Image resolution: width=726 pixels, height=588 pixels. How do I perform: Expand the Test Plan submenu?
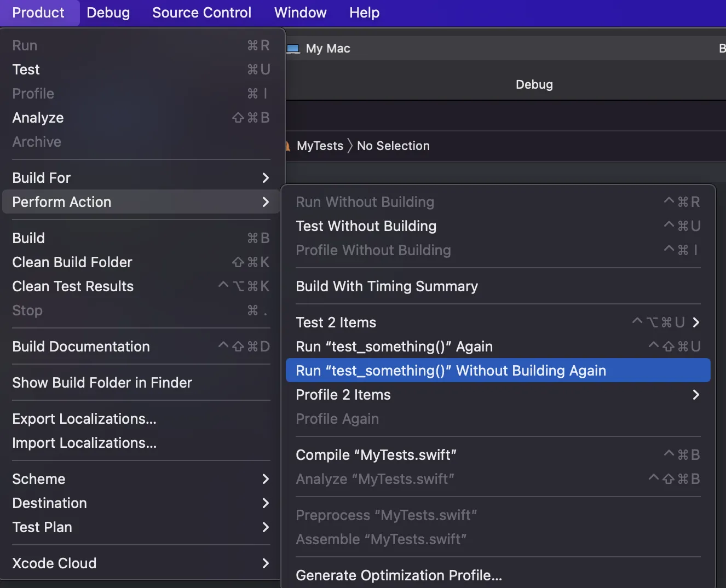pos(141,527)
